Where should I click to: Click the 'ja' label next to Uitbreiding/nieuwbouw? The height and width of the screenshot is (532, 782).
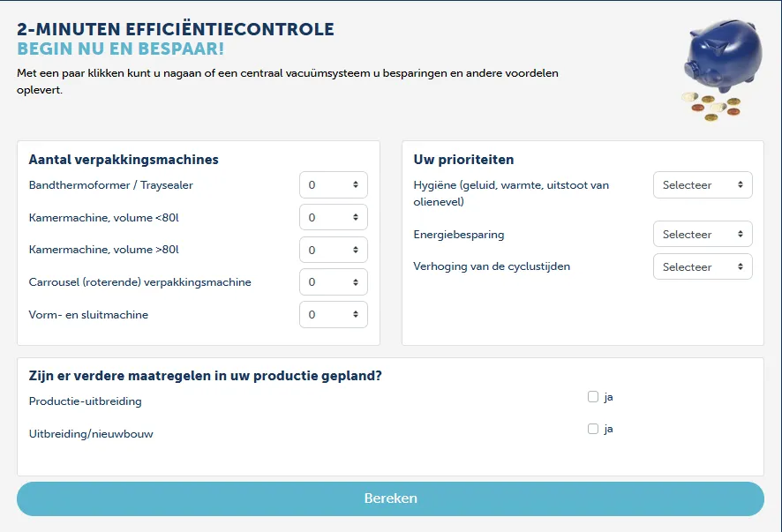(x=608, y=430)
